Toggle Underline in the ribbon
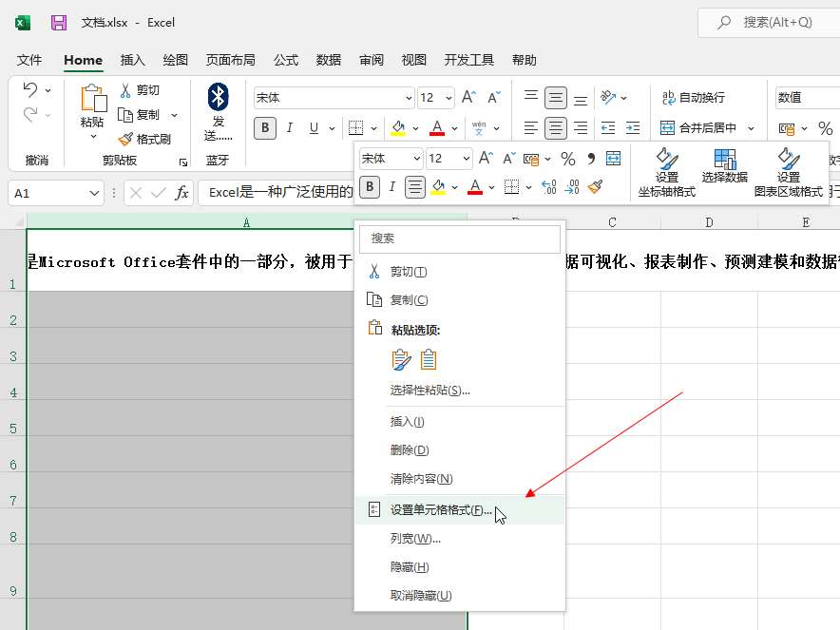Viewport: 840px width, 630px height. tap(314, 128)
